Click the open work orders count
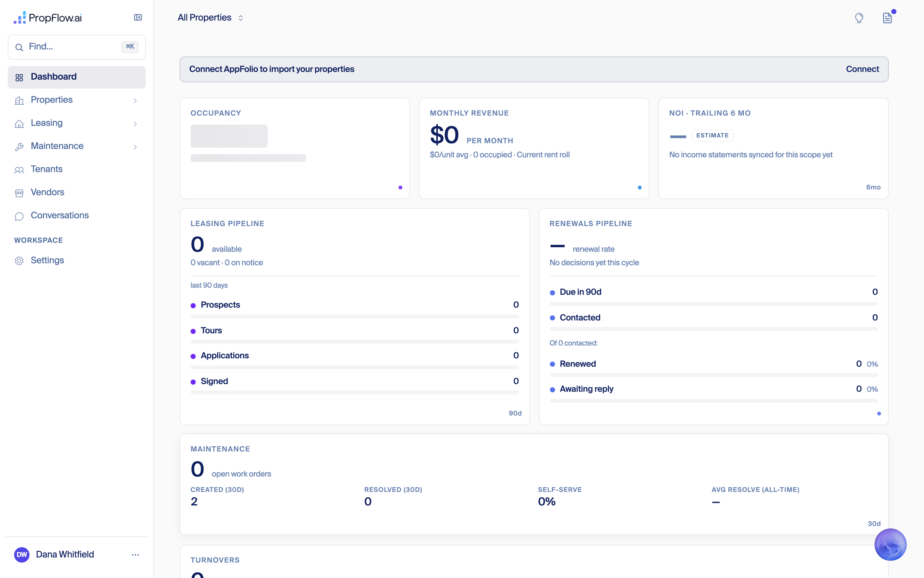This screenshot has height=578, width=924. (197, 469)
